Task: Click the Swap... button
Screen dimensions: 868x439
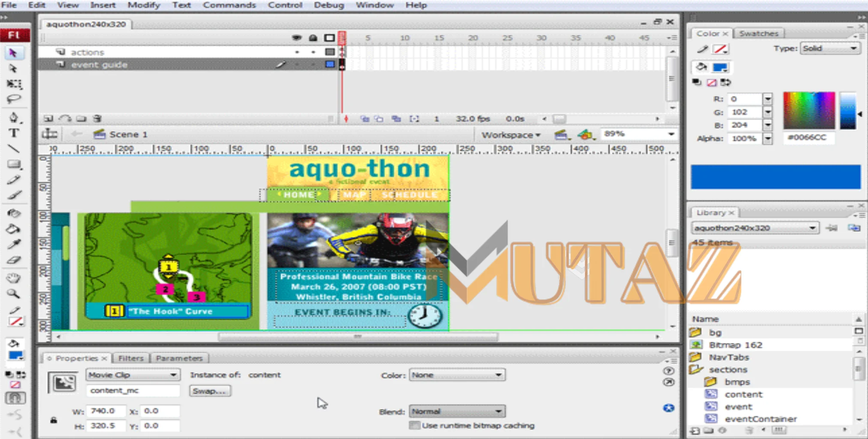Action: pyautogui.click(x=210, y=391)
